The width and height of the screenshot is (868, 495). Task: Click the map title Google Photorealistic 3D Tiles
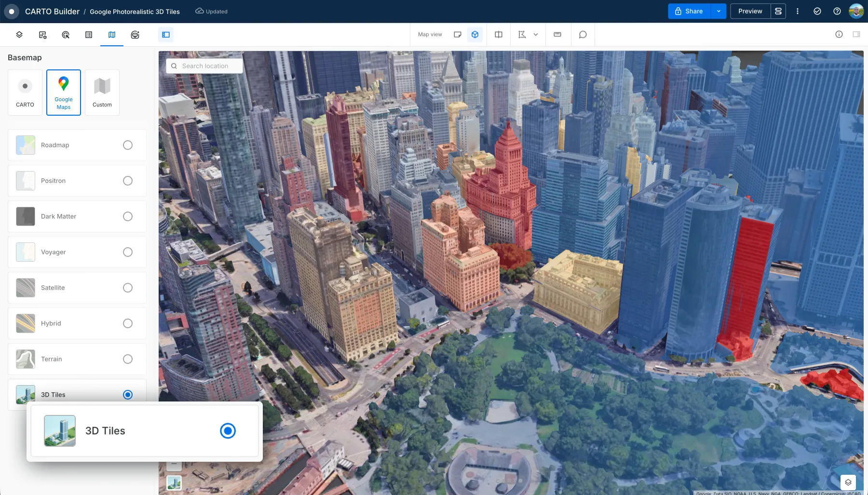[135, 12]
